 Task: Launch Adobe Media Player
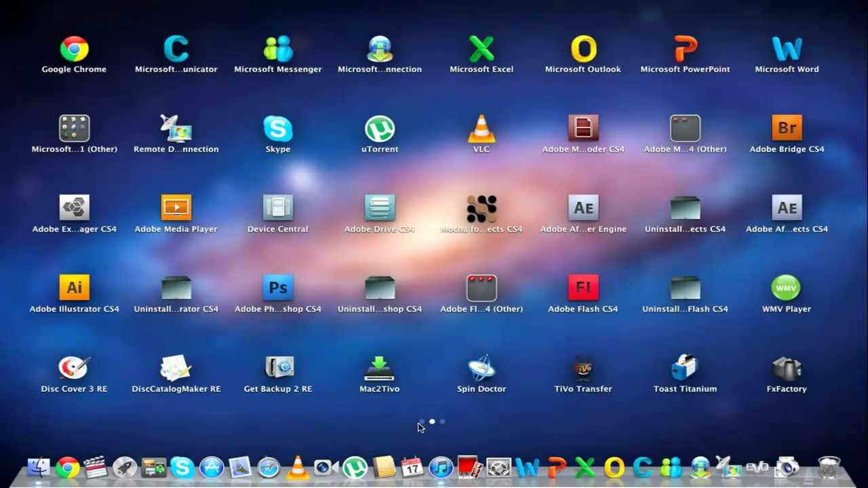tap(176, 208)
